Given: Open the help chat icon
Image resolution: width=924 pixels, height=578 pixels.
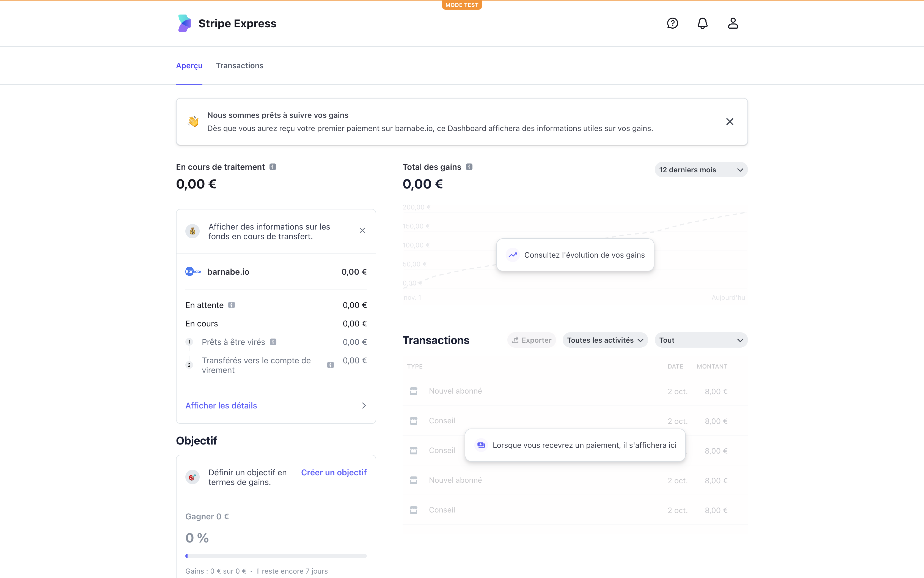Looking at the screenshot, I should click(x=672, y=23).
